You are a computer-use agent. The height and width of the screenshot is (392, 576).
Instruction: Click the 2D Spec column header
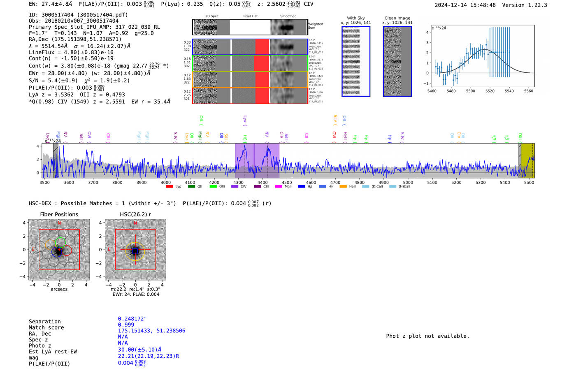211,16
